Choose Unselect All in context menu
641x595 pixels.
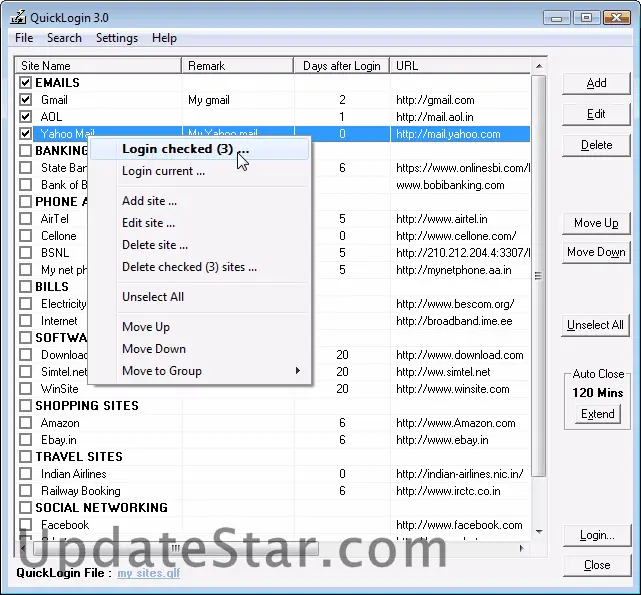(199, 297)
